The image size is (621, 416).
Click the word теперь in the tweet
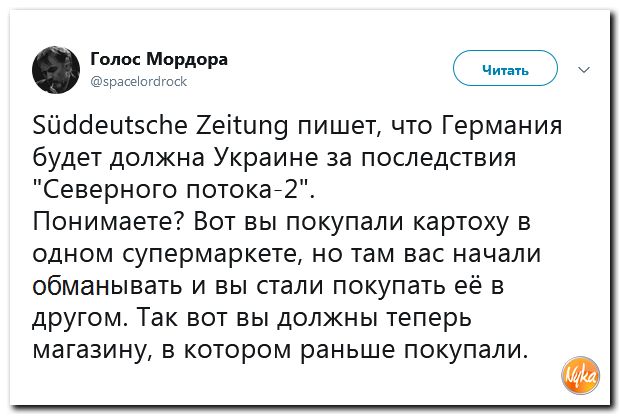pyautogui.click(x=429, y=319)
